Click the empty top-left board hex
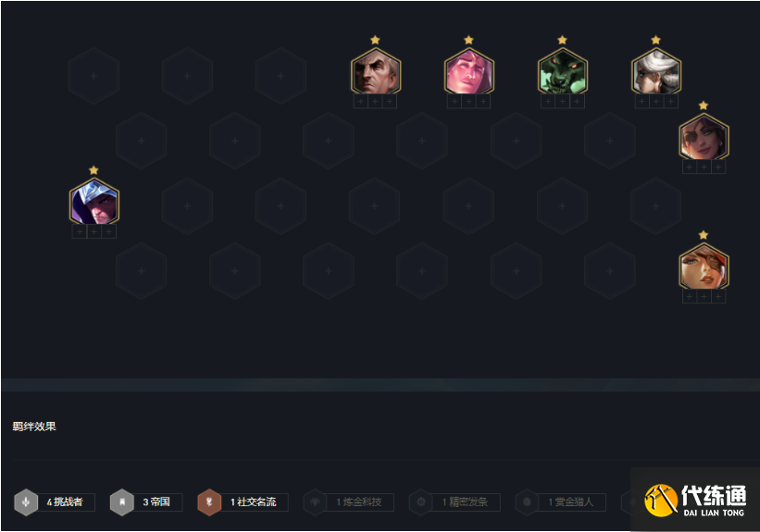This screenshot has height=532, width=760. click(x=93, y=76)
